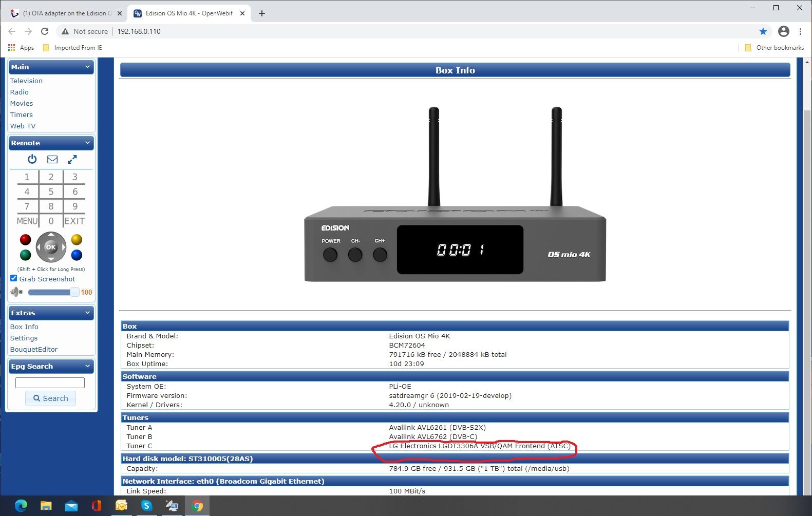
Task: Open the BouquetEditor link
Action: click(34, 349)
